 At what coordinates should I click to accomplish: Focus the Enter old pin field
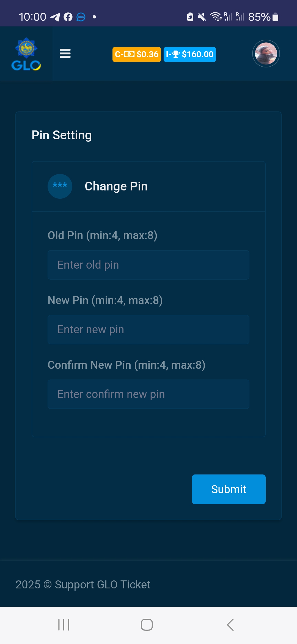[148, 265]
